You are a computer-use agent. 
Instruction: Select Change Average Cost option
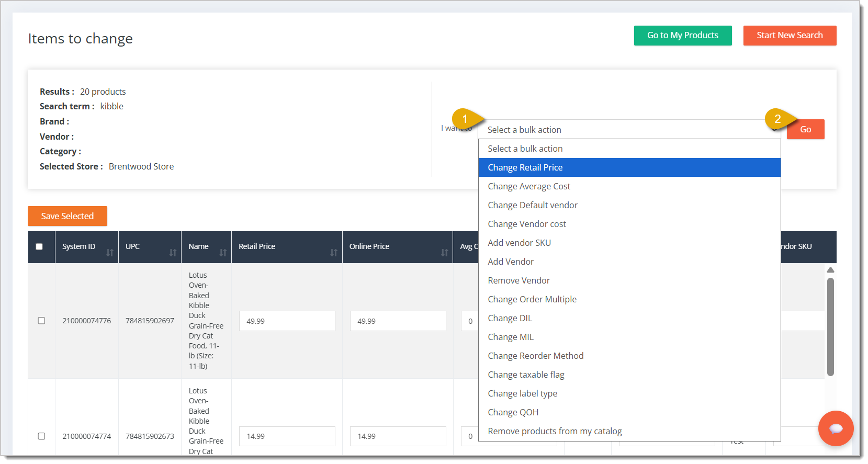click(x=629, y=186)
